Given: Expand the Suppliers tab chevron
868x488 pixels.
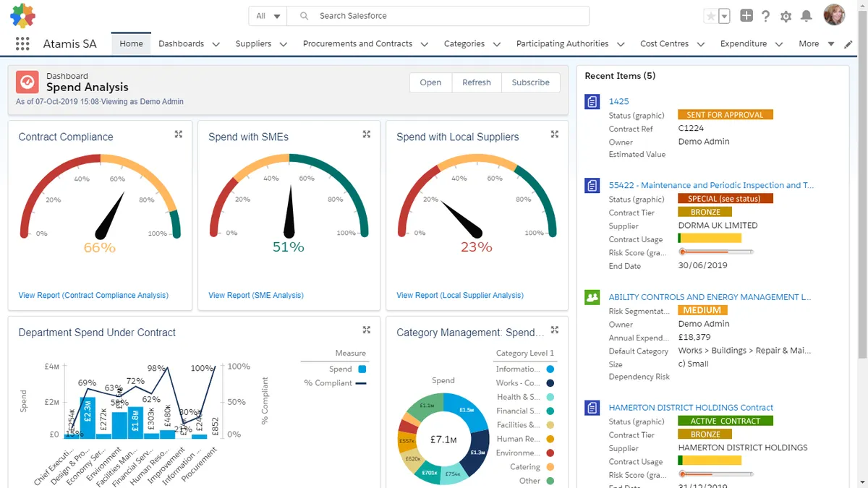Looking at the screenshot, I should 283,44.
